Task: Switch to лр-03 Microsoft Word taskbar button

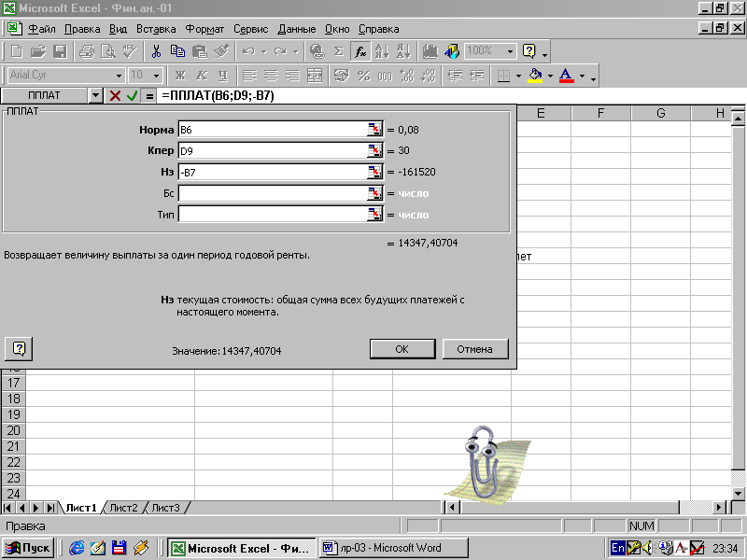Action: click(393, 548)
